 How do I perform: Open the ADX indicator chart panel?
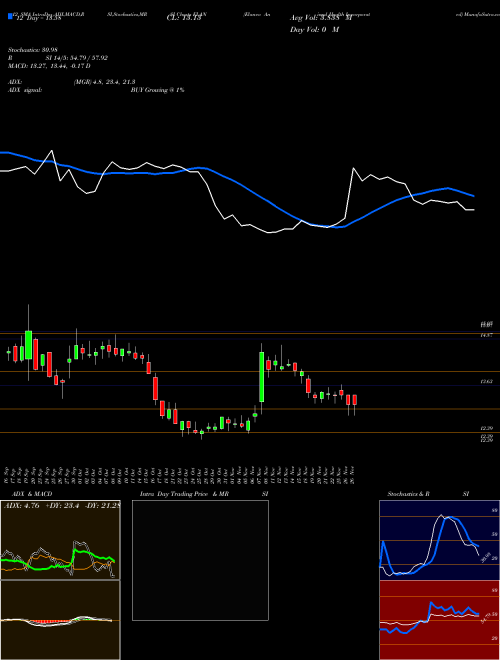tap(60, 540)
